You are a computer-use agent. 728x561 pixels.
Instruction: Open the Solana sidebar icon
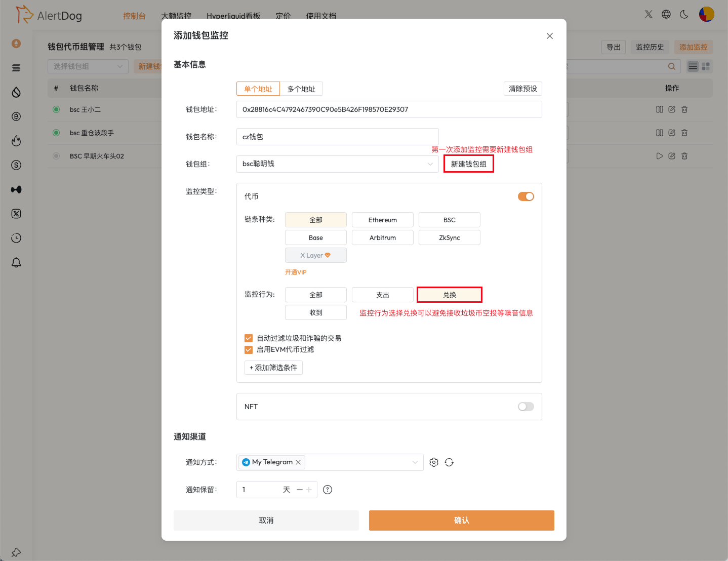click(16, 68)
